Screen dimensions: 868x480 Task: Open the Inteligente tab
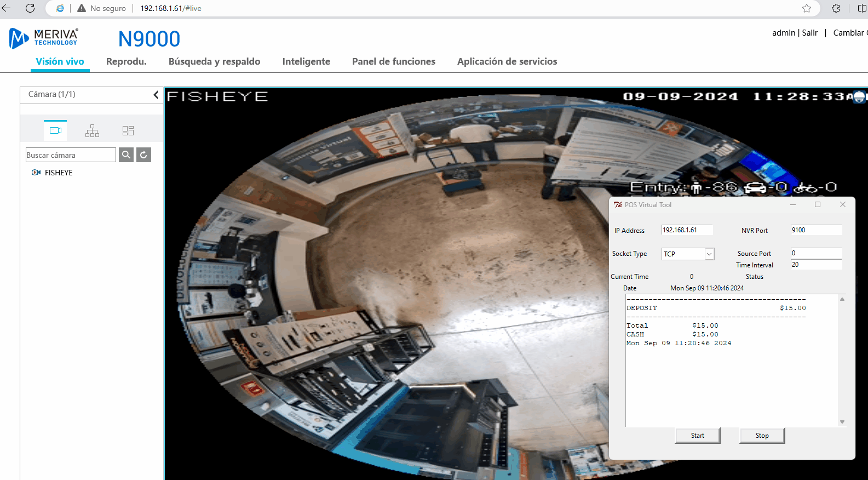coord(306,61)
